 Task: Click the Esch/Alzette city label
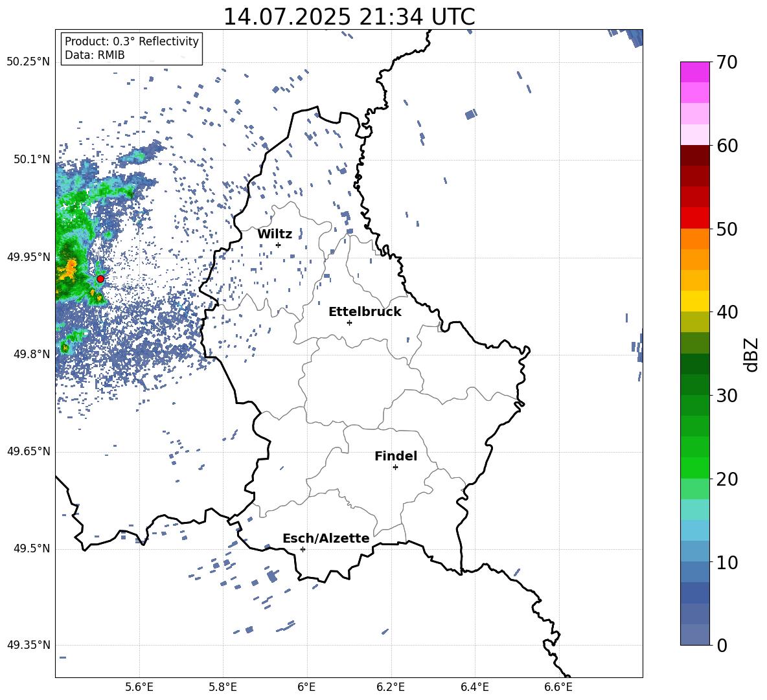point(326,538)
